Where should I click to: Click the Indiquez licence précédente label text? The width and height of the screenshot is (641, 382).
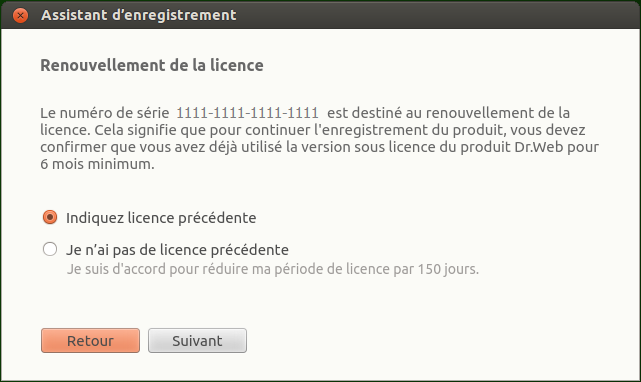click(x=161, y=218)
